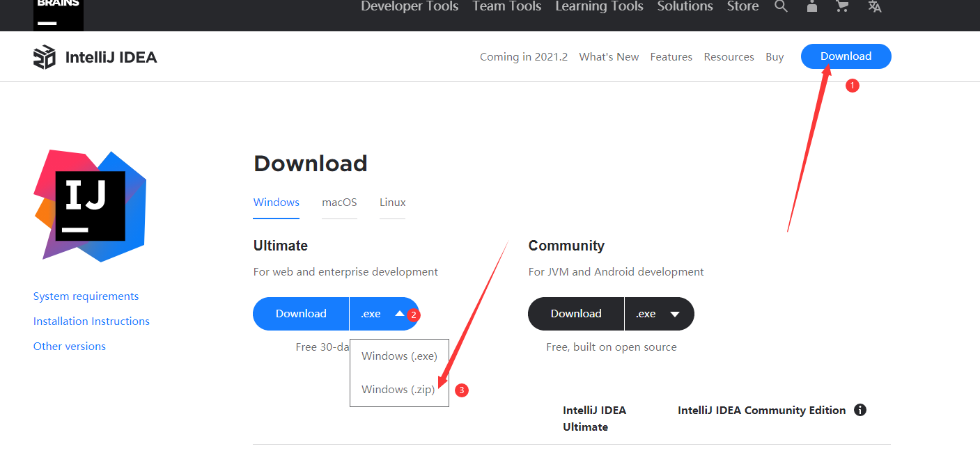980x453 pixels.
Task: Click the Community section heading
Action: tap(566, 246)
